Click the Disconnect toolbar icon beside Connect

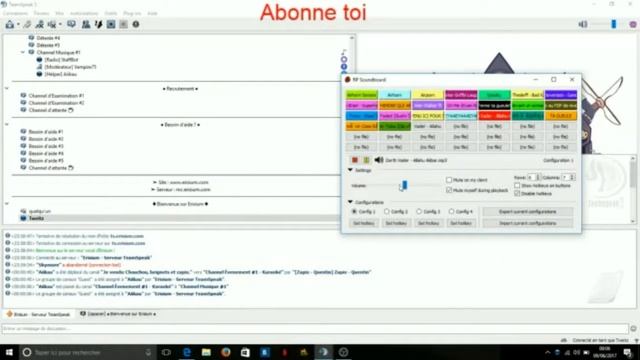pos(27,24)
